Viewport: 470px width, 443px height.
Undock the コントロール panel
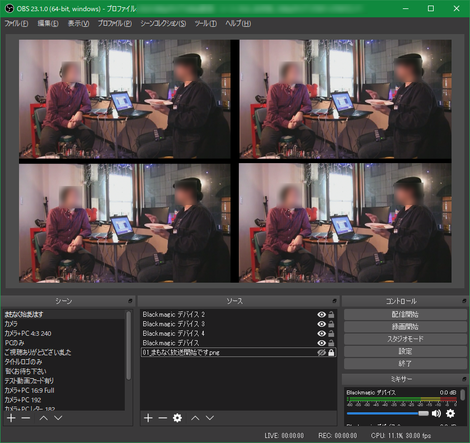[x=464, y=301]
